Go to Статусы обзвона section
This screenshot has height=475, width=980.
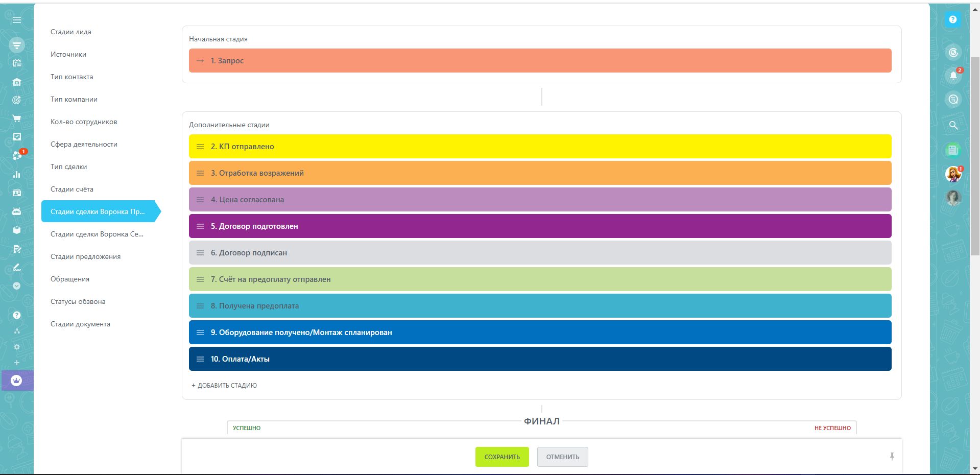click(78, 301)
